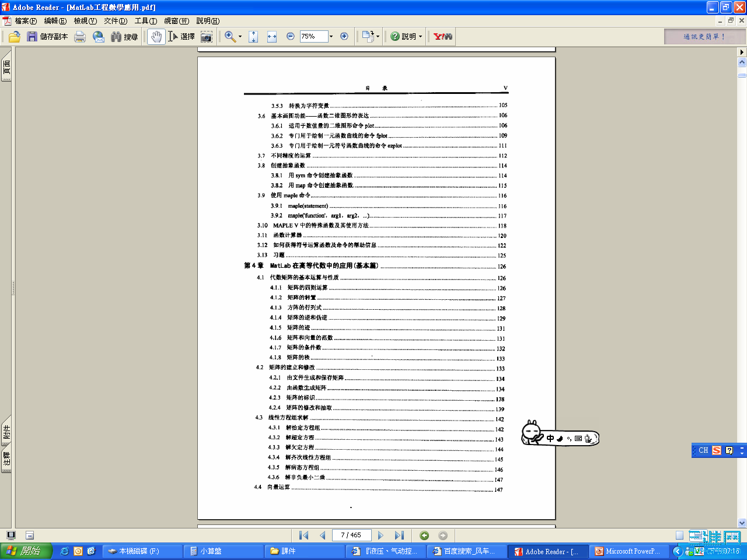Screen dimensions: 747x560
Task: Open the 注釋 (Comments) side tab
Action: 6,459
